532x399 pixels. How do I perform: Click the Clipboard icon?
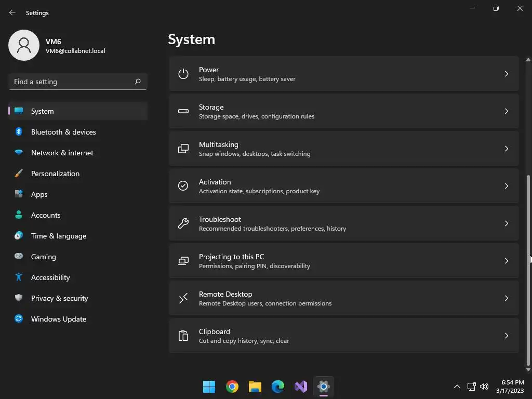(x=183, y=336)
